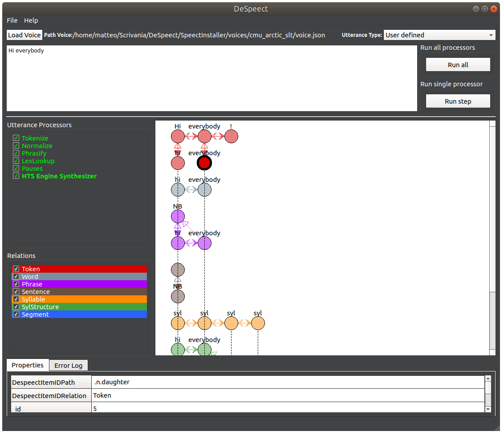Toggle the Sentence relation checkbox
This screenshot has width=504, height=435.
click(x=16, y=291)
